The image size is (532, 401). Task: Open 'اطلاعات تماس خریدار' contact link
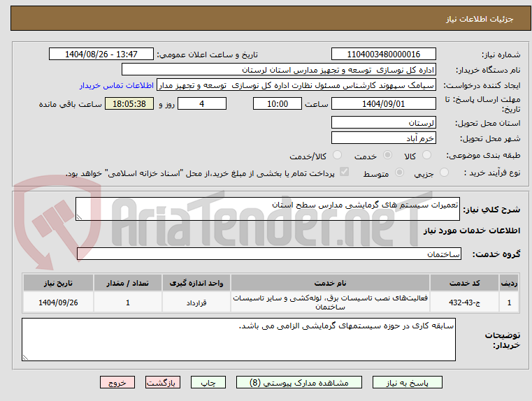[x=117, y=85]
